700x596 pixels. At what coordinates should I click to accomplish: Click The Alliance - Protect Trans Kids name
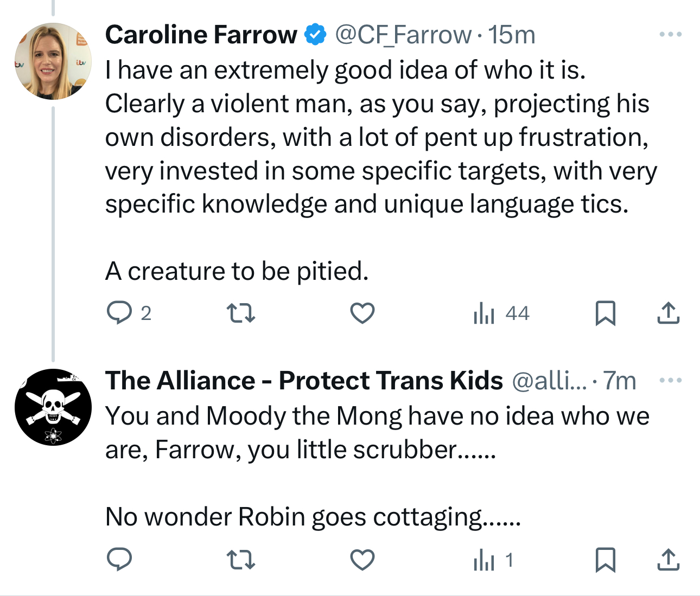pos(304,381)
